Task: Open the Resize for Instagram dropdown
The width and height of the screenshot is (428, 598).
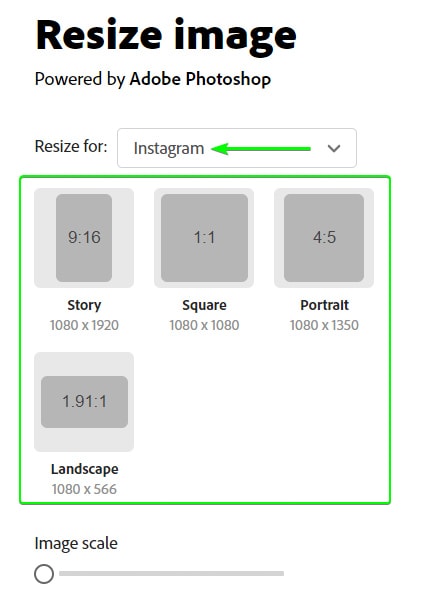Action: pos(237,148)
